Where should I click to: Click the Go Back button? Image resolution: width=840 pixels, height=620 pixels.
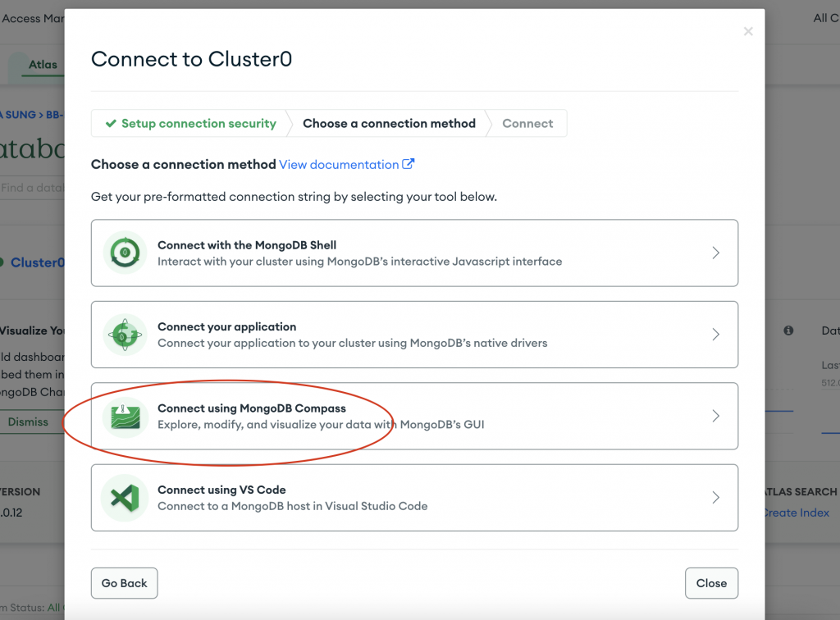tap(125, 583)
